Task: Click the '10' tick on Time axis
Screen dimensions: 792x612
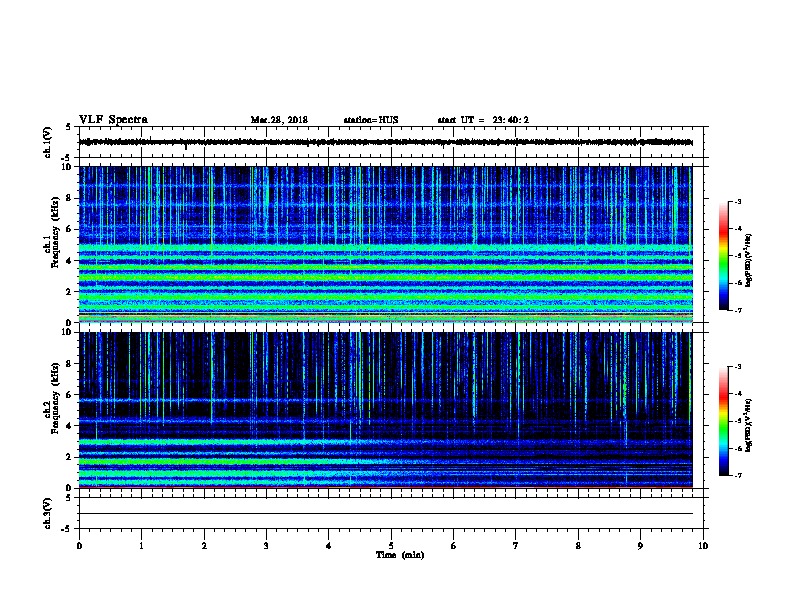Action: [703, 546]
